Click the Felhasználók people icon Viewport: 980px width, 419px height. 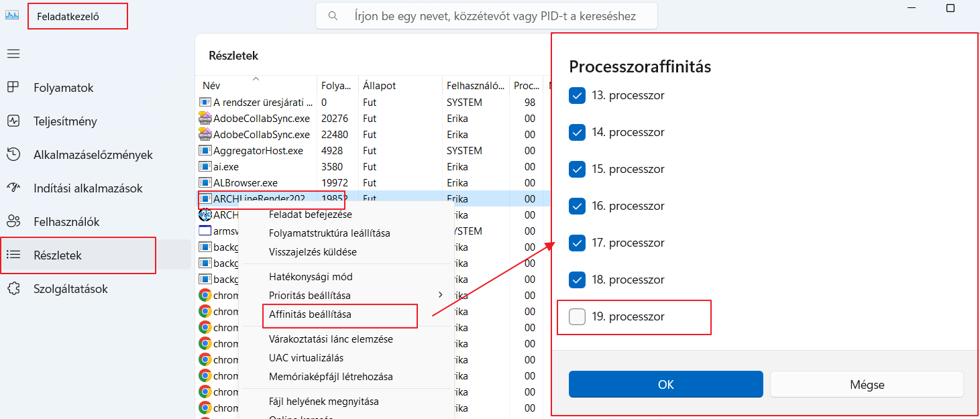pos(13,221)
